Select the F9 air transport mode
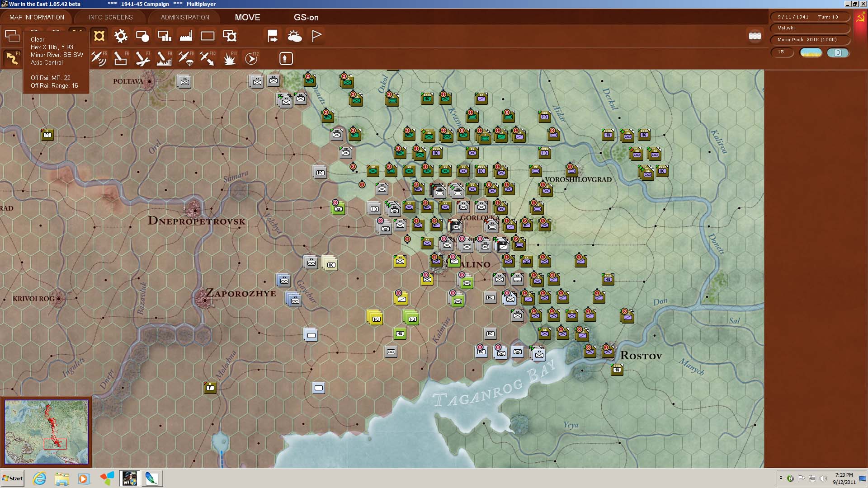 186,58
